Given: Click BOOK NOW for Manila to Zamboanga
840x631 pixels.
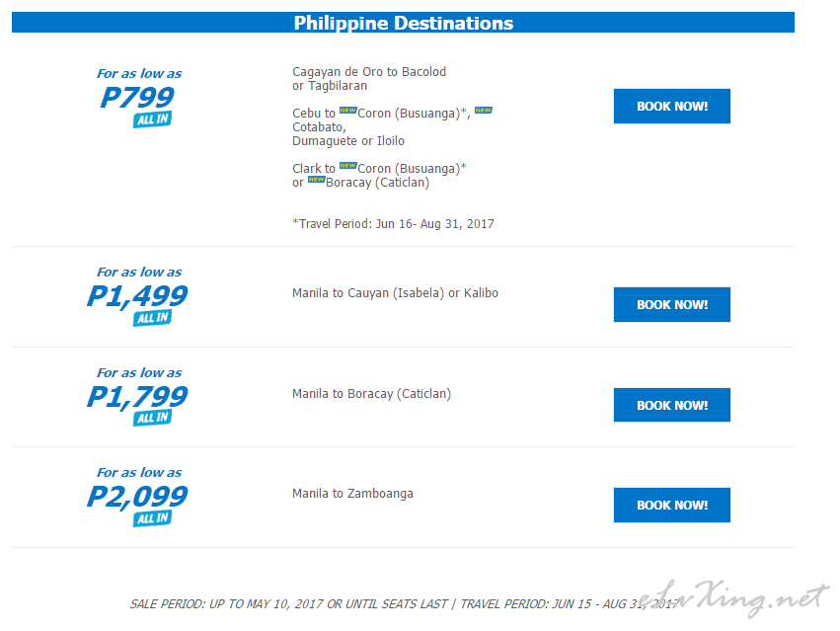Looking at the screenshot, I should [x=672, y=505].
